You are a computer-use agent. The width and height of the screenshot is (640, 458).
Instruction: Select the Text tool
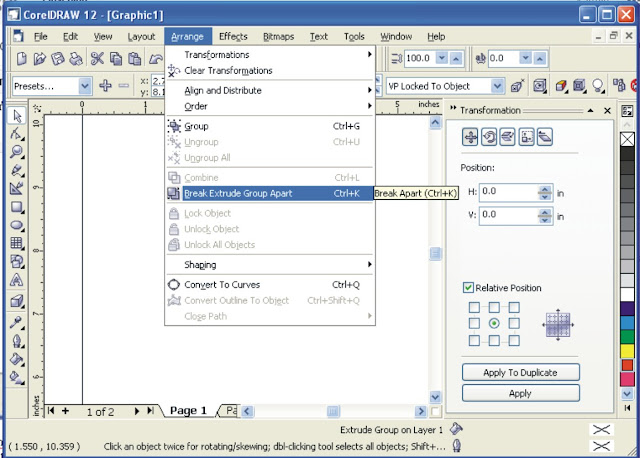point(17,280)
